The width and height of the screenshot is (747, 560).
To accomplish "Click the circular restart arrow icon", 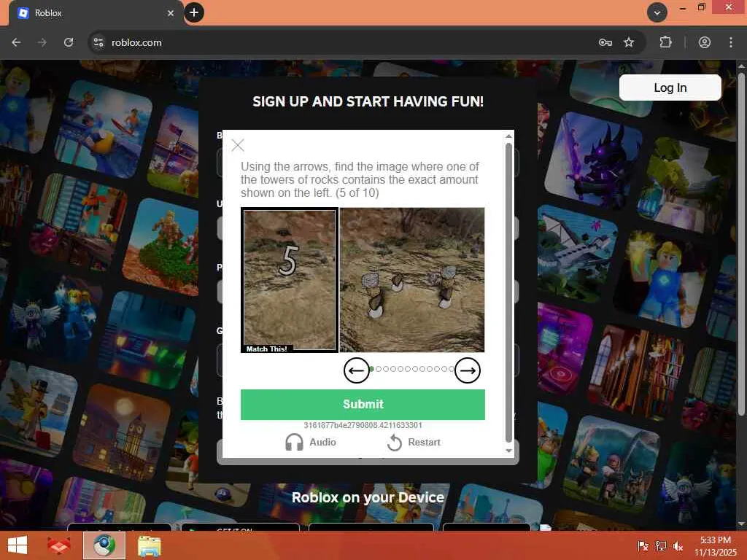I will click(395, 443).
